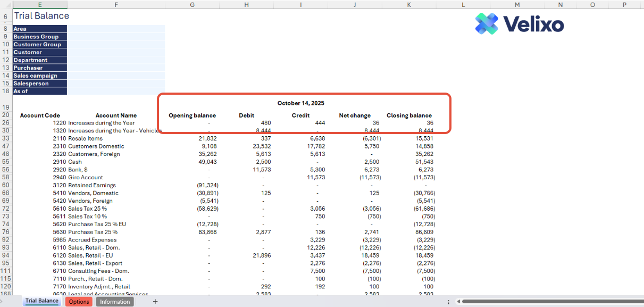644x307 pixels.
Task: Select column K header
Action: click(409, 4)
